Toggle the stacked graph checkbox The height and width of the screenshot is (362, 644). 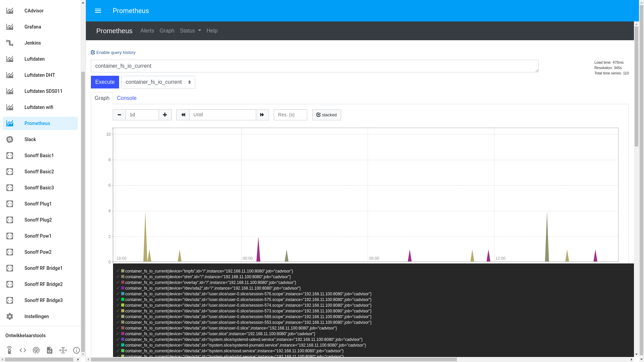point(326,115)
